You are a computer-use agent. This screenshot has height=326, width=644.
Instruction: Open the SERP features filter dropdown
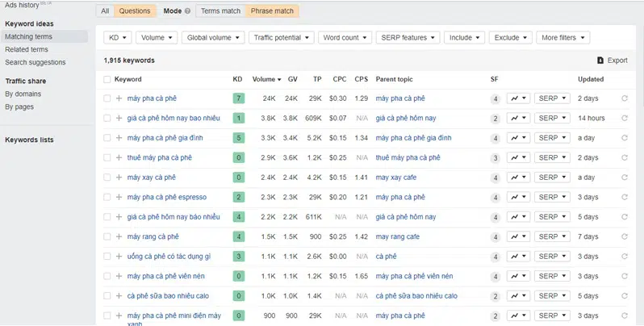tap(408, 37)
